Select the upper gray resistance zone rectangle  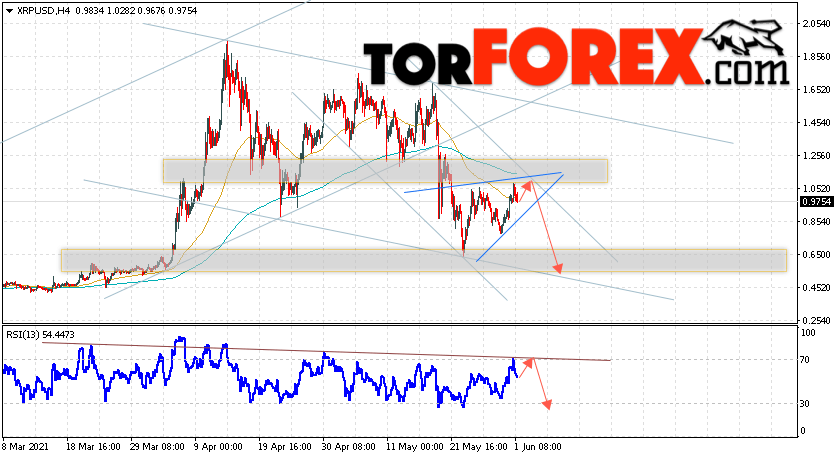[385, 171]
